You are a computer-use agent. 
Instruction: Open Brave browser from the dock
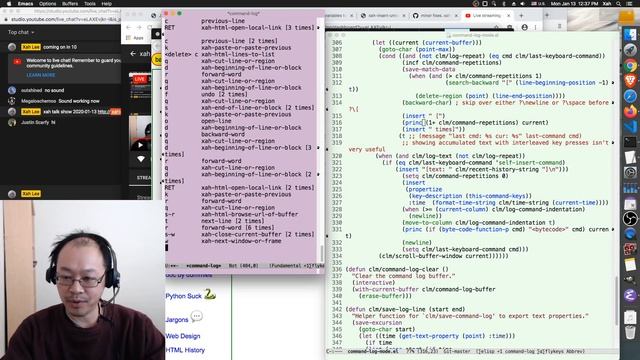[x=630, y=80]
